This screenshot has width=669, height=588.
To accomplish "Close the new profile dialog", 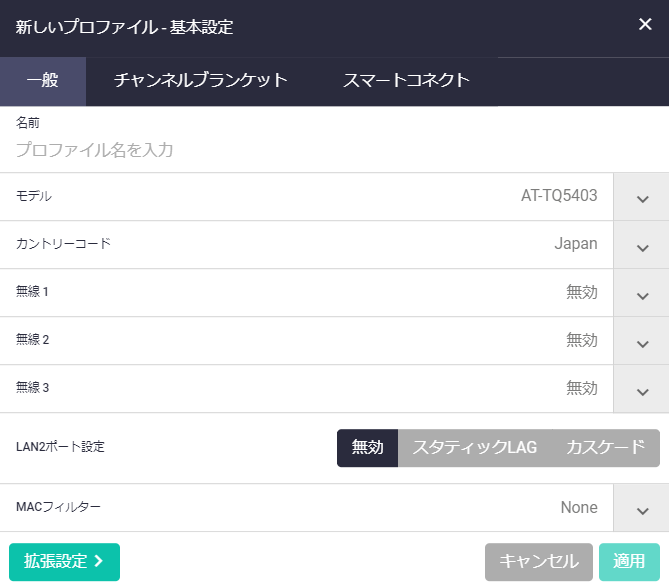I will [x=645, y=25].
